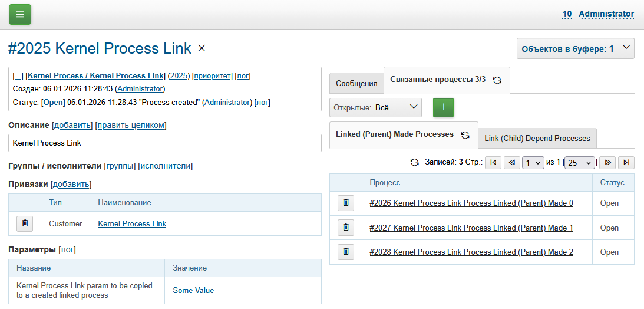Delete linked process #2026 row

345,203
